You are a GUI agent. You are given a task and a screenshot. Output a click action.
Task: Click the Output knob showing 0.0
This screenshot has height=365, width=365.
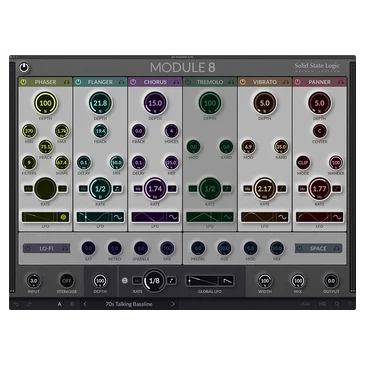[x=331, y=281]
